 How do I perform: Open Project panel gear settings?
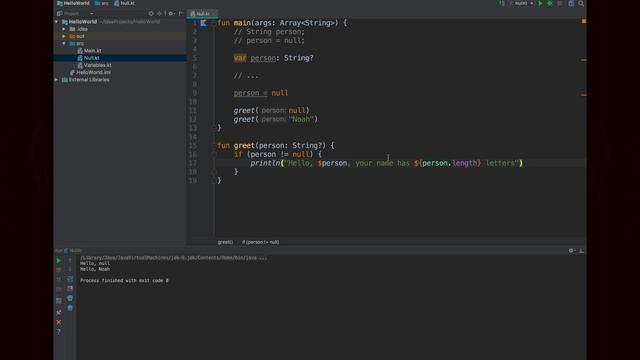(x=171, y=13)
